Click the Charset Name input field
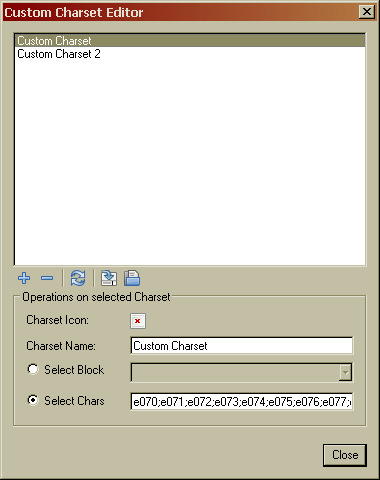 click(242, 346)
